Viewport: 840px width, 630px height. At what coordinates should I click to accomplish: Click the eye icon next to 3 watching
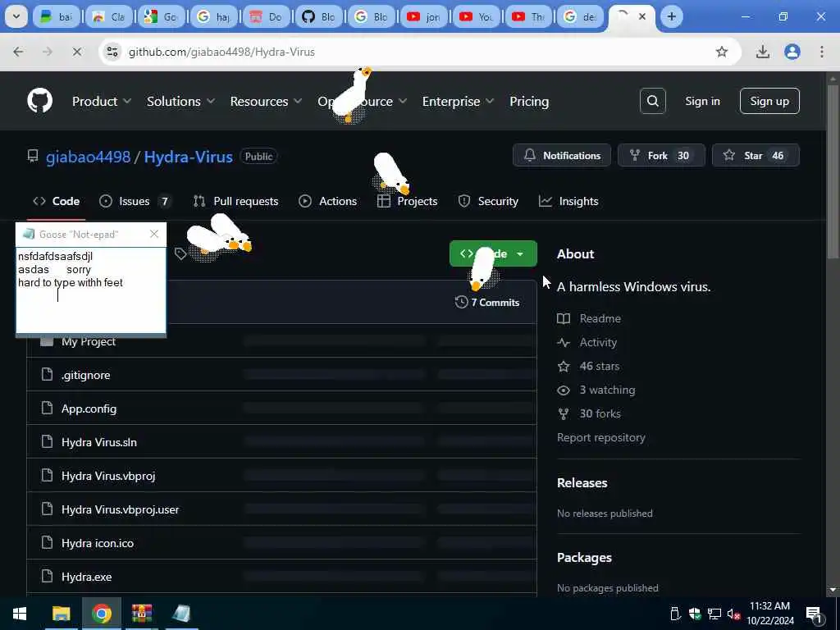tap(564, 390)
